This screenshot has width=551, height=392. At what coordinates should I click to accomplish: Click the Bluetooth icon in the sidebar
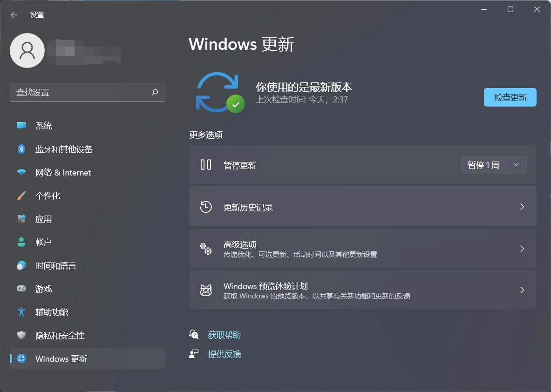[x=21, y=149]
